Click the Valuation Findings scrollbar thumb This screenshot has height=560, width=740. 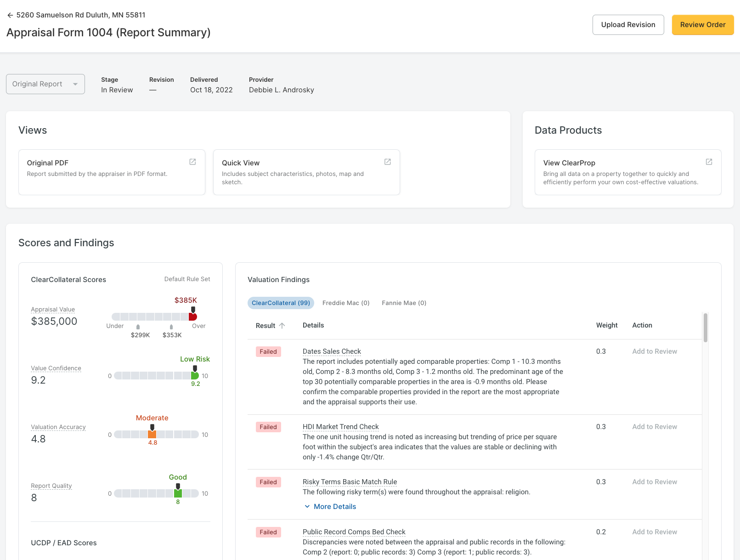tap(705, 328)
